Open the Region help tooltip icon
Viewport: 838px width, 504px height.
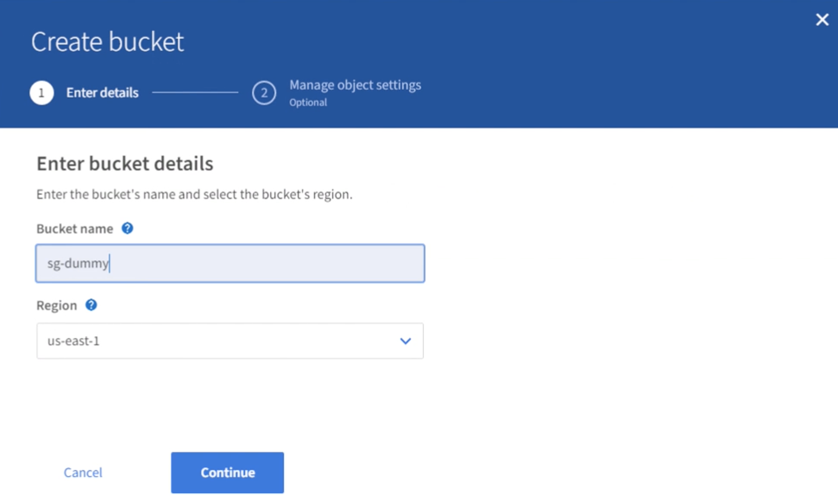point(91,305)
